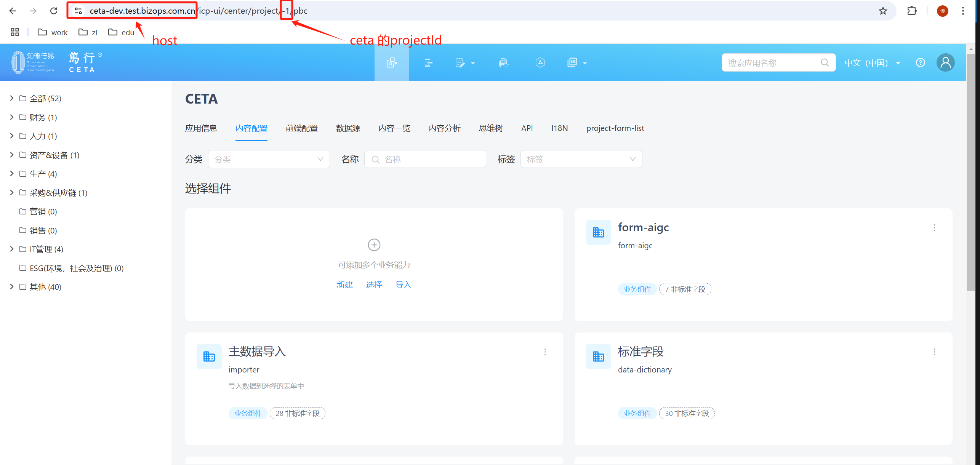Viewport: 980px width, 465px height.
Task: Reload the current page
Action: [54, 11]
